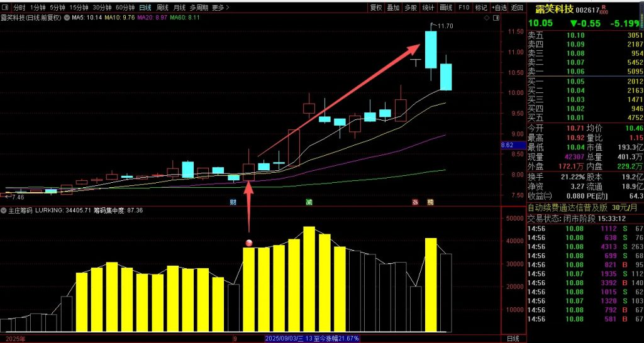
Task: Click the red signal ball on indicator chart
Action: pos(249,243)
